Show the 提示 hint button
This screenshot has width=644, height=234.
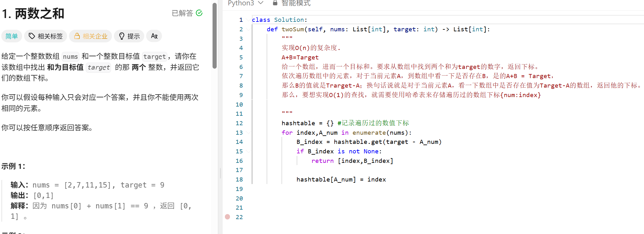[x=129, y=36]
